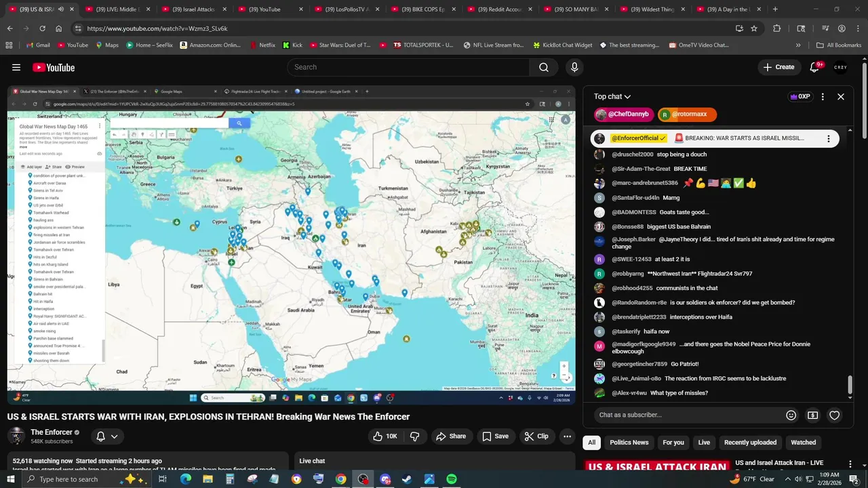Create a Clip of the stream
Screen dimensions: 868x488
[536, 436]
